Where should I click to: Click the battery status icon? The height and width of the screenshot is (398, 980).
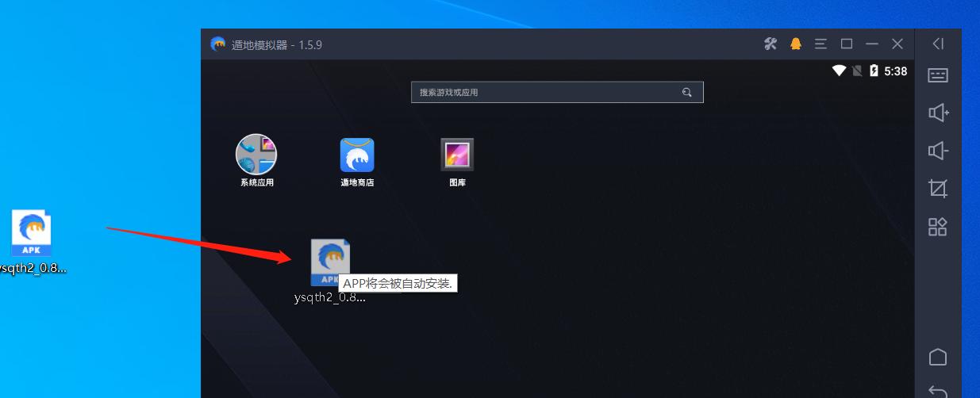874,71
